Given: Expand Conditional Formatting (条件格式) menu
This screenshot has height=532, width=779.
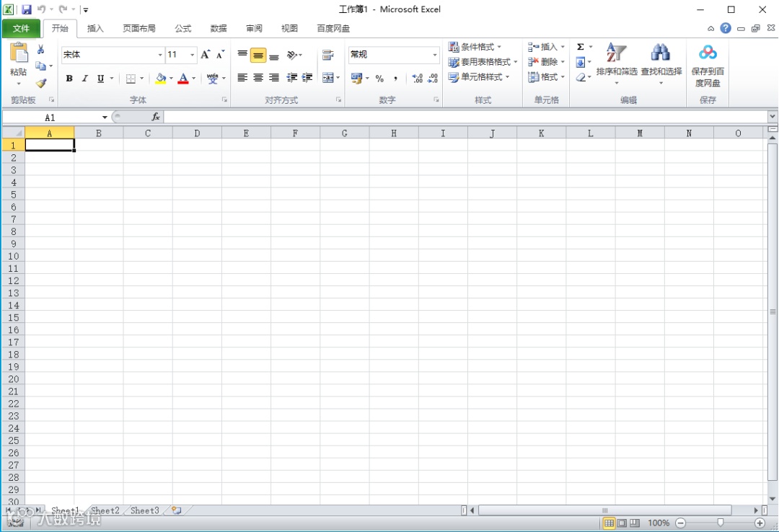Looking at the screenshot, I should (x=475, y=47).
